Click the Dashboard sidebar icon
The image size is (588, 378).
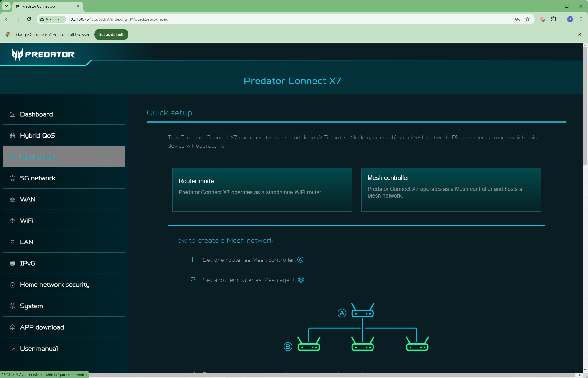[12, 114]
